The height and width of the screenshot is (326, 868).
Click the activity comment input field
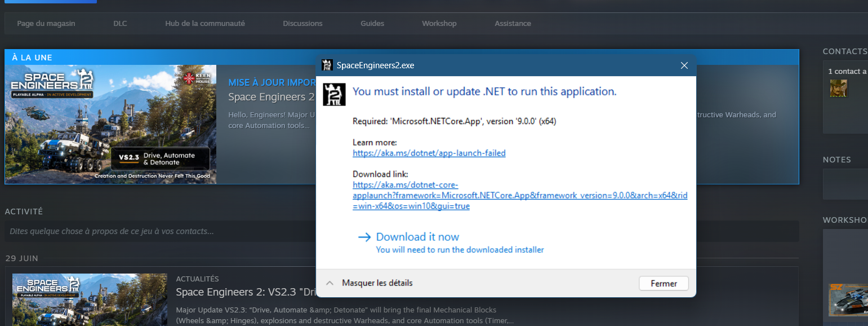click(x=402, y=231)
